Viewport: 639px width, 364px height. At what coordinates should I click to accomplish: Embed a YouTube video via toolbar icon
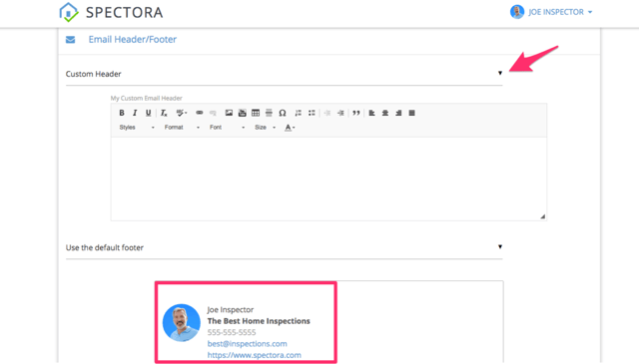[x=242, y=113]
